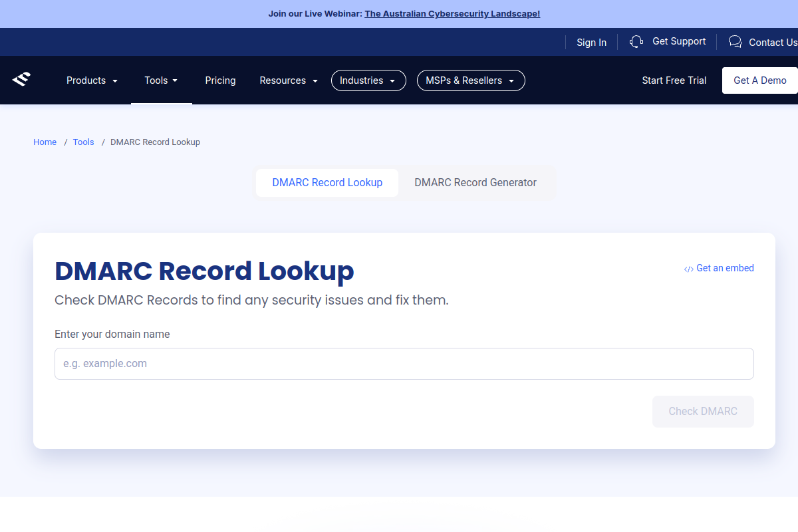Screen dimensions: 798x532
Task: Navigate to Home via the breadcrumb
Action: pos(45,142)
